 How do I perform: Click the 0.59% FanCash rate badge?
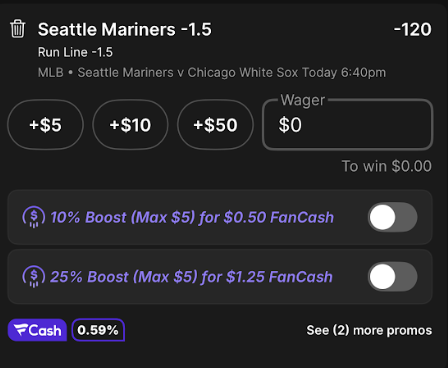point(98,330)
